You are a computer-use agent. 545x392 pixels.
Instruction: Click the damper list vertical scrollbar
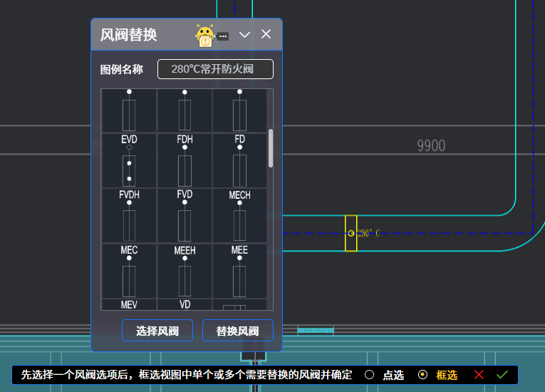(x=271, y=148)
